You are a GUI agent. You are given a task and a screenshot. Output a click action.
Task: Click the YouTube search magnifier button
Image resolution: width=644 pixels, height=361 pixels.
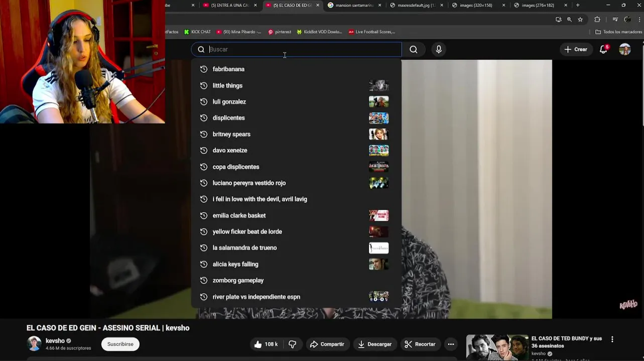click(x=413, y=49)
